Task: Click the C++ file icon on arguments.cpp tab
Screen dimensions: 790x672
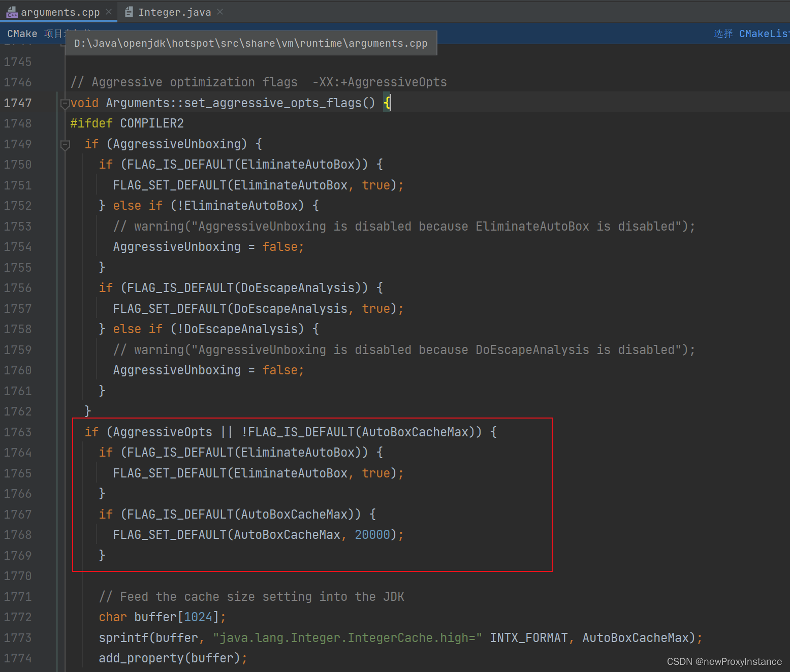Action: (12, 12)
